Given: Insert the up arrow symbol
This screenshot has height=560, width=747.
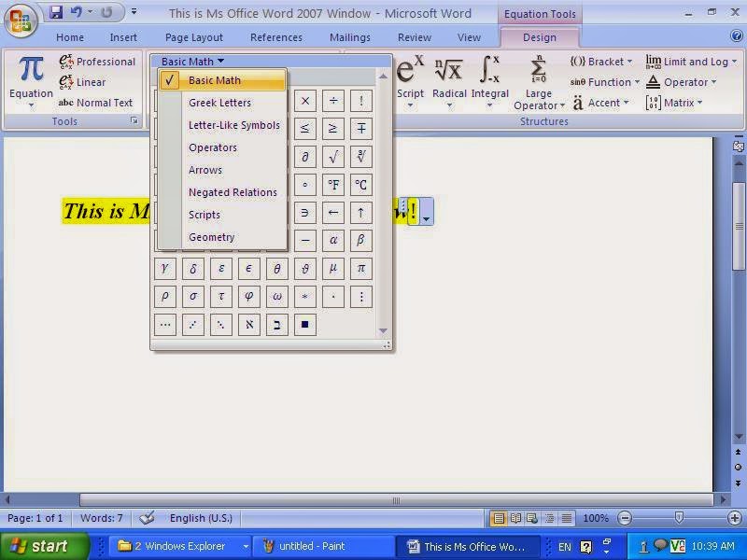Looking at the screenshot, I should point(361,213).
